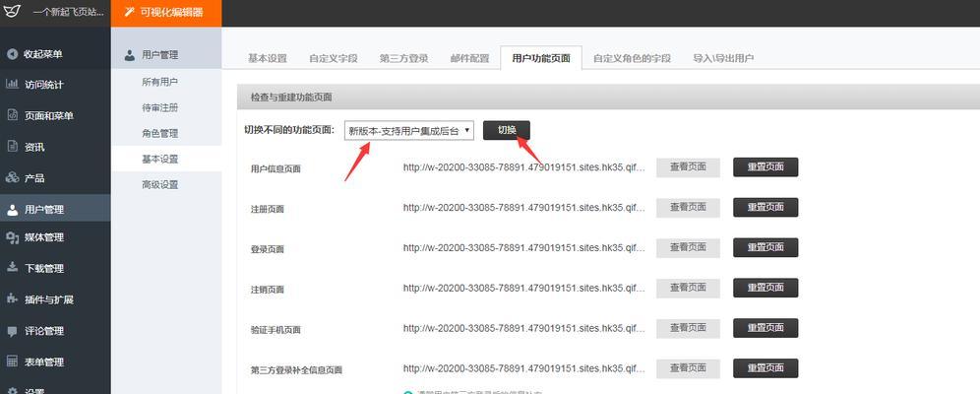Viewport: 980px width, 394px height.
Task: Click the 表单管理 table icon
Action: 12,361
